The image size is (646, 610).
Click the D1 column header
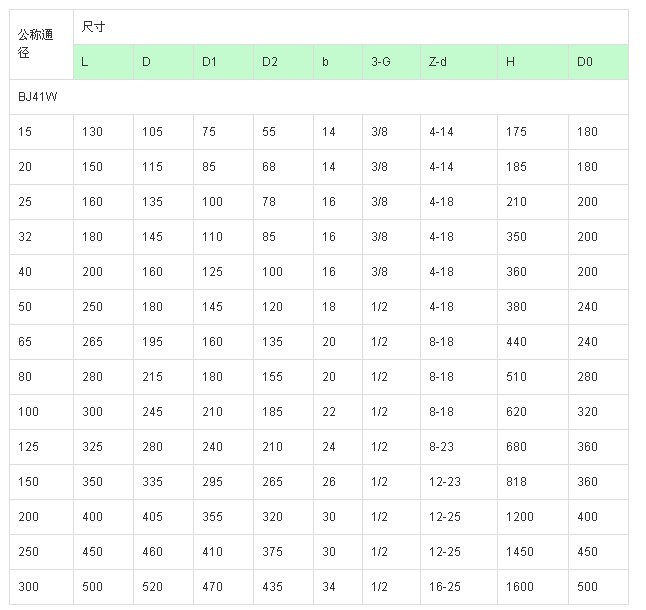[x=209, y=62]
